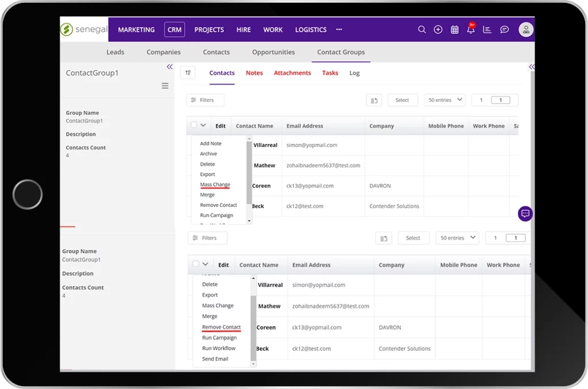Switch to Log tab

(354, 73)
